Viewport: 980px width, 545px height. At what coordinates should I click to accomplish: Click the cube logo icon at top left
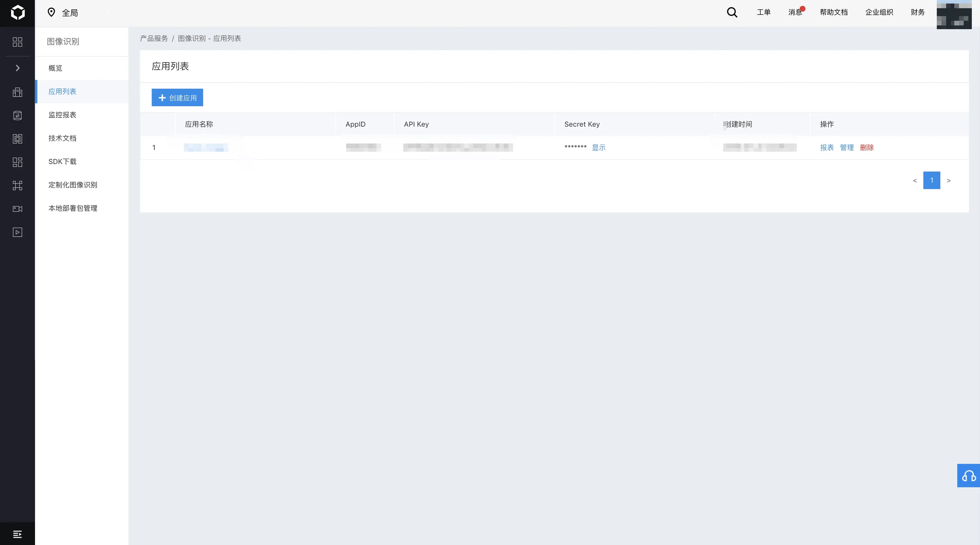click(17, 13)
